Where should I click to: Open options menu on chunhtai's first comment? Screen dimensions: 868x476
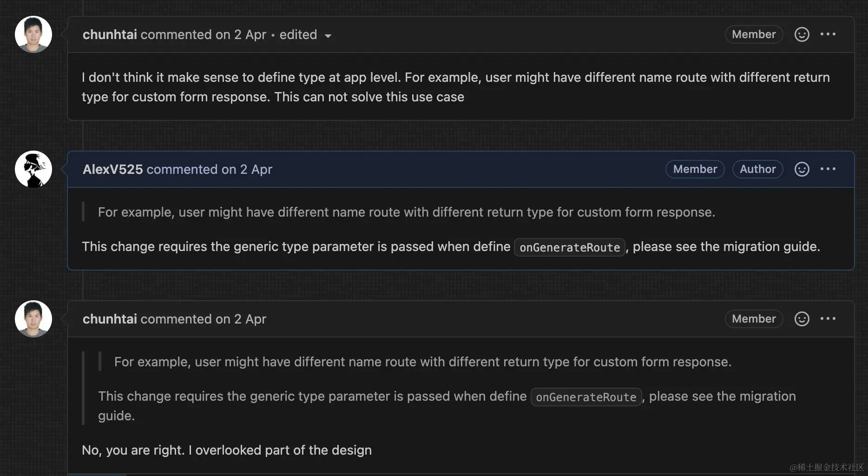pos(828,34)
